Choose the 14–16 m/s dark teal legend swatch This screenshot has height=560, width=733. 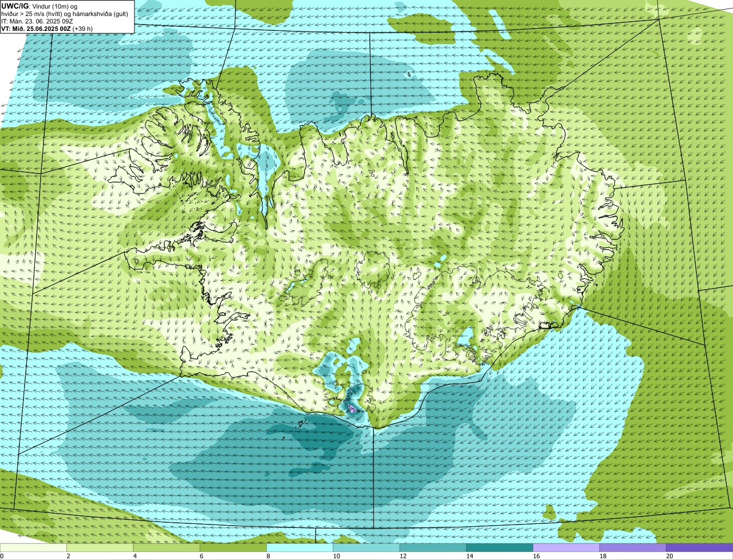[x=500, y=547]
